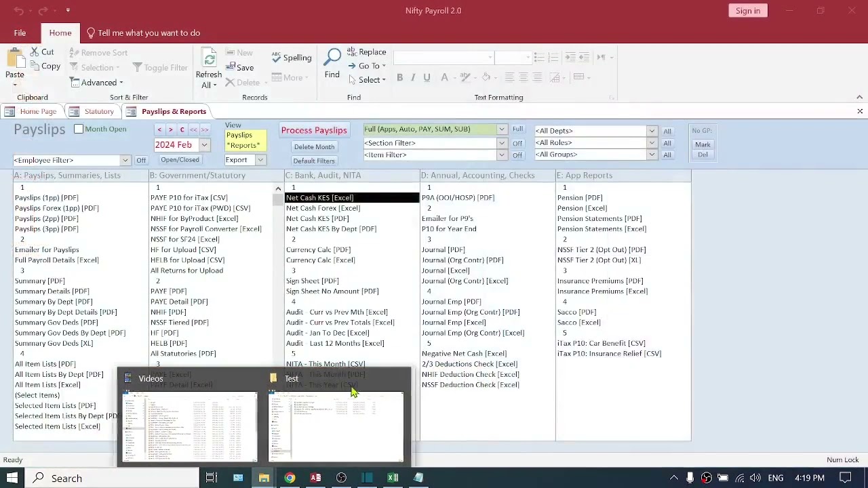Open Excel from taskbar

coord(393,478)
